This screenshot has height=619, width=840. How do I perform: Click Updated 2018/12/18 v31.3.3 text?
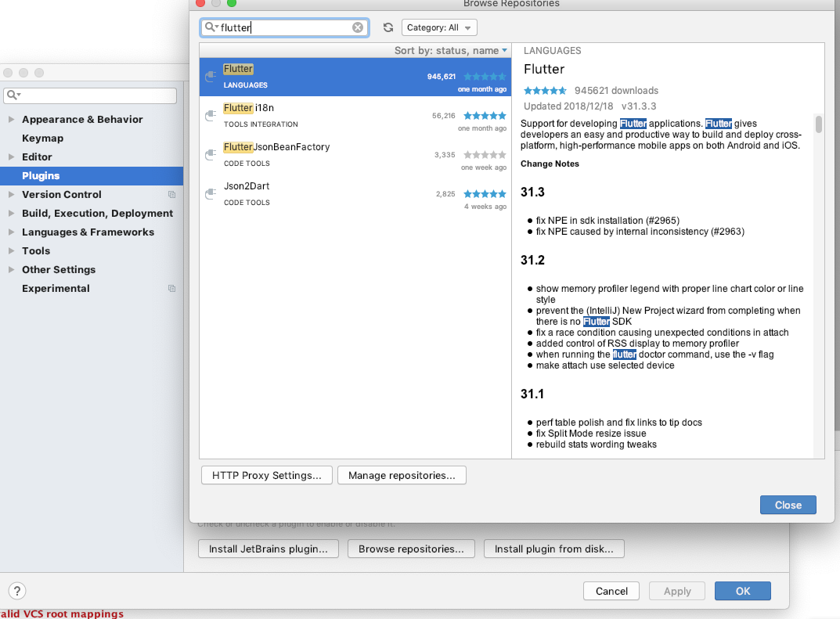click(x=589, y=106)
